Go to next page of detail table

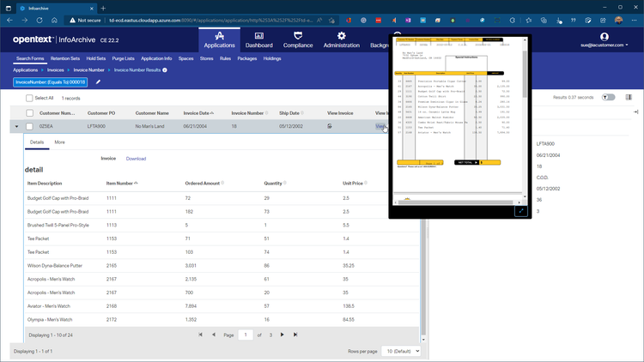click(283, 335)
